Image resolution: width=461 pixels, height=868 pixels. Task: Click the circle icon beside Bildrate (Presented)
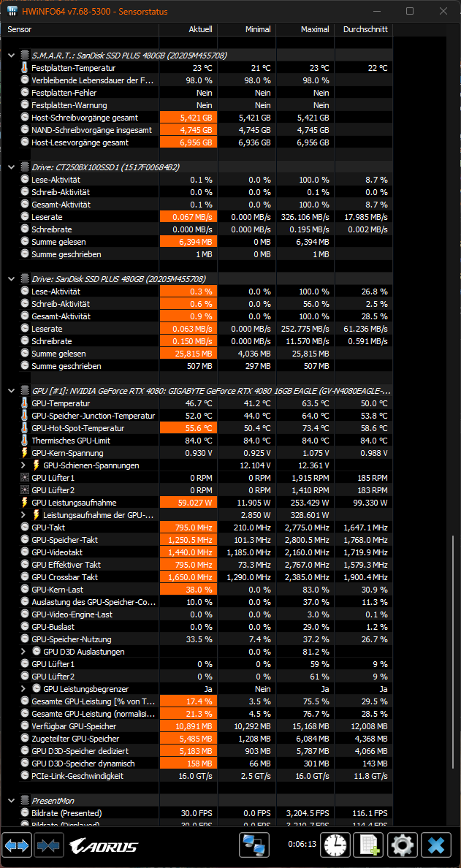(24, 813)
